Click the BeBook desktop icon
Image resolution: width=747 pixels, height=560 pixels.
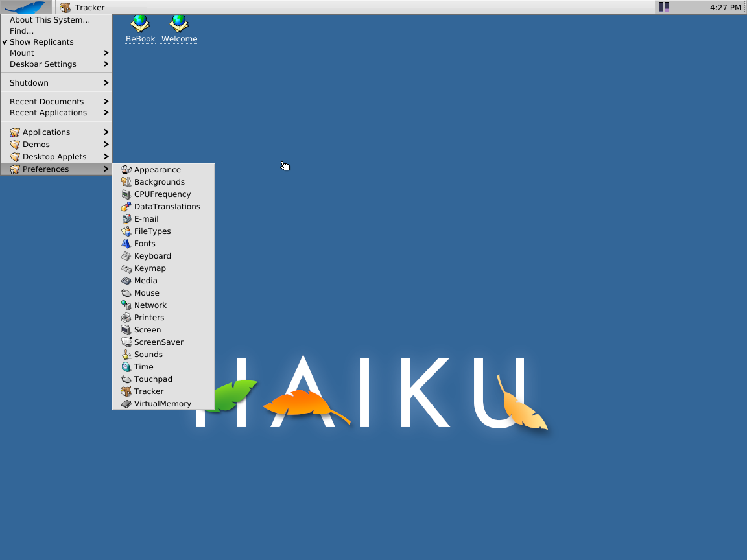140,23
